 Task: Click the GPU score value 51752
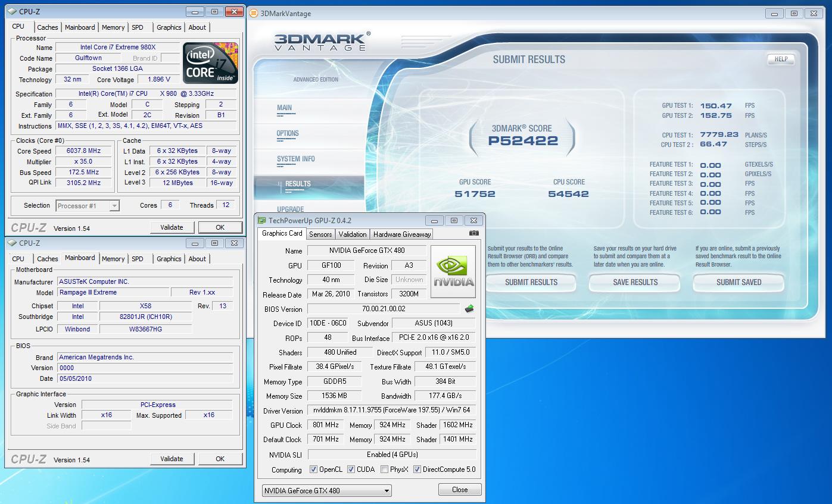click(475, 194)
